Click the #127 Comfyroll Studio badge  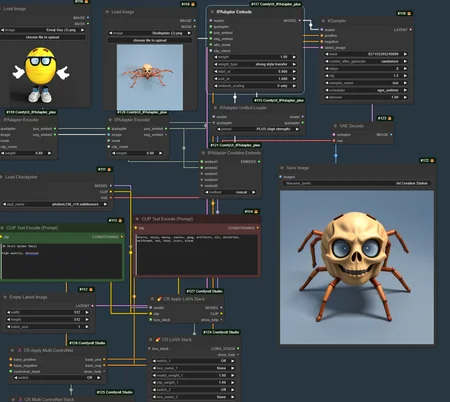click(204, 291)
